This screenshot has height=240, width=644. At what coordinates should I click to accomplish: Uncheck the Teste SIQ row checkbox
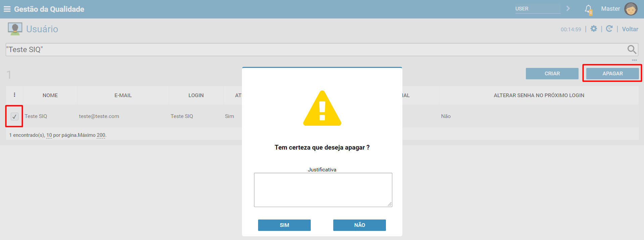[14, 116]
